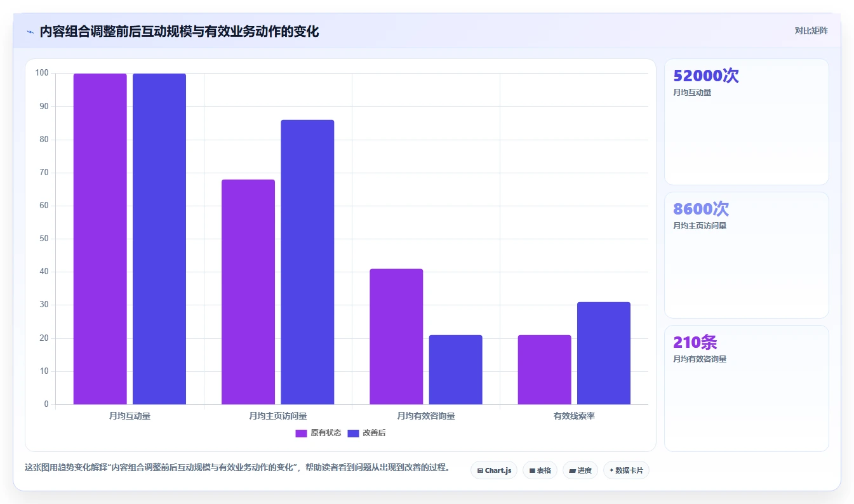
Task: Click the y-axis value 0
Action: pos(46,404)
